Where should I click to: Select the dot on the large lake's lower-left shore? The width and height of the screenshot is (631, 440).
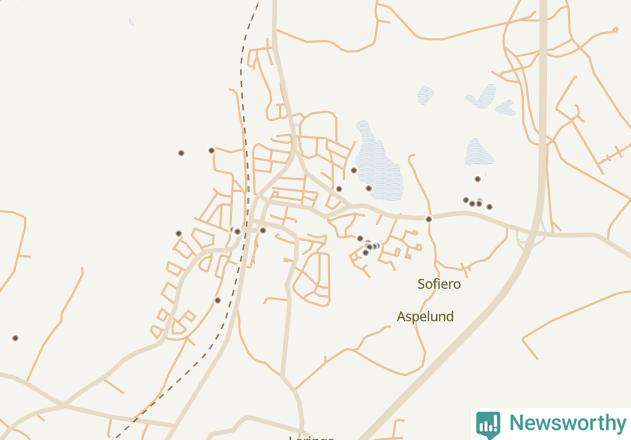click(x=369, y=188)
